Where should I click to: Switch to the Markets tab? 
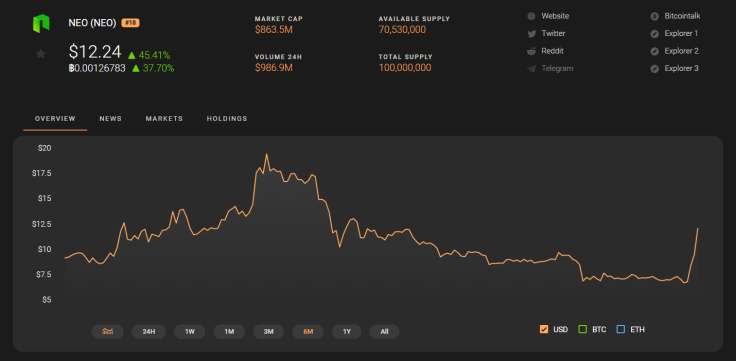[164, 119]
